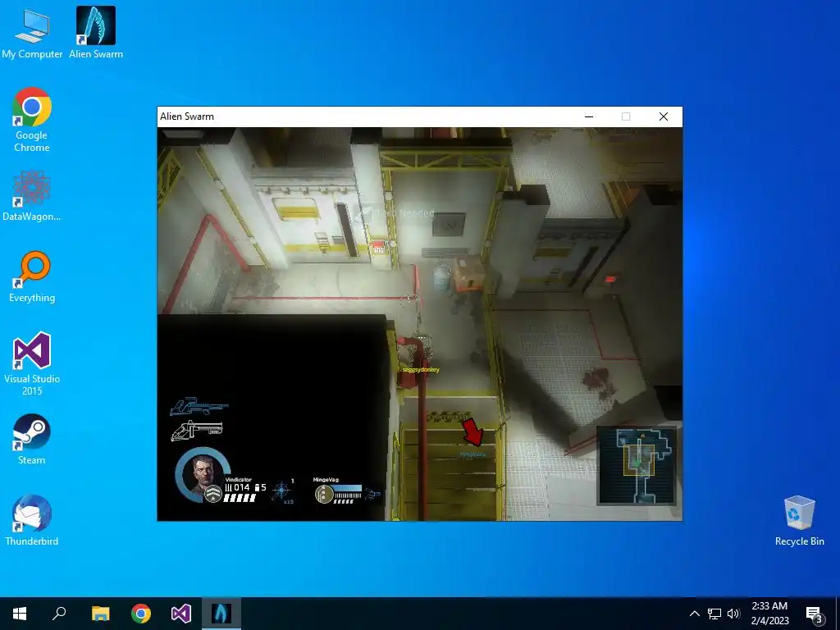Click the Vindicator ammo count 014
The height and width of the screenshot is (630, 840).
(237, 487)
